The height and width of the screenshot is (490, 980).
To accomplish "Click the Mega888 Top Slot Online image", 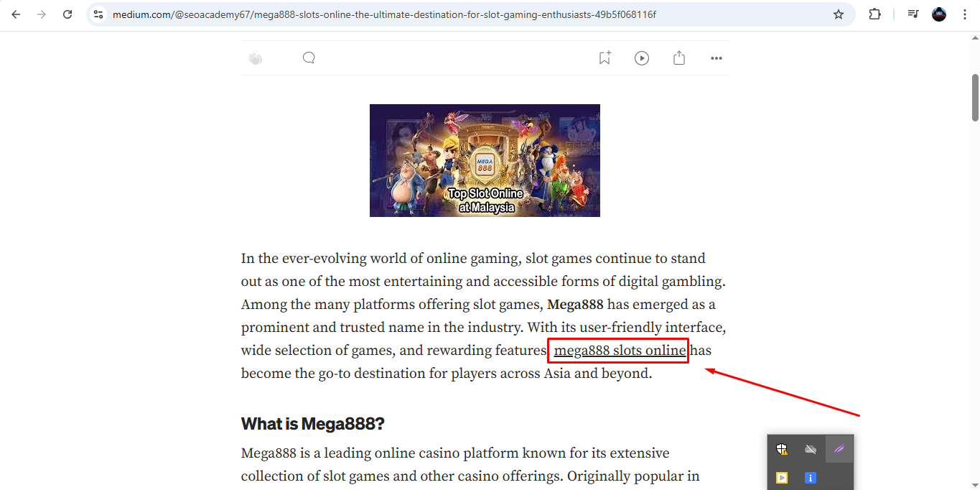I will (x=485, y=160).
